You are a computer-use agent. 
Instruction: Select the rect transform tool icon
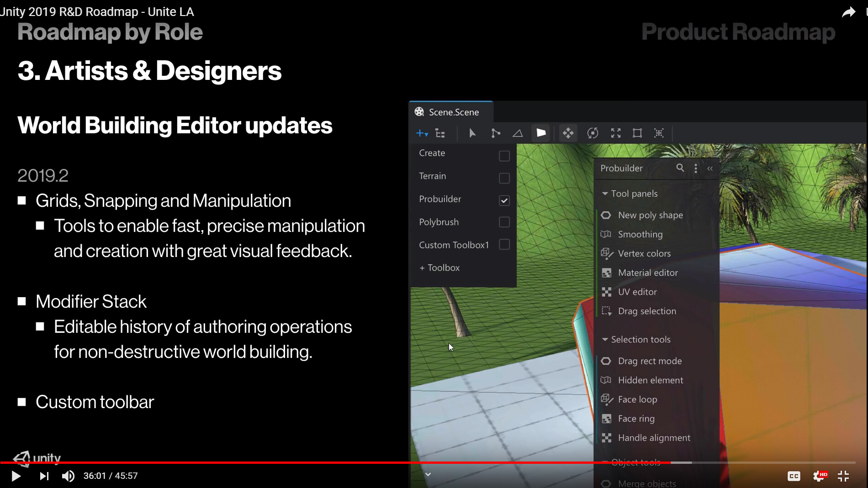coord(637,133)
